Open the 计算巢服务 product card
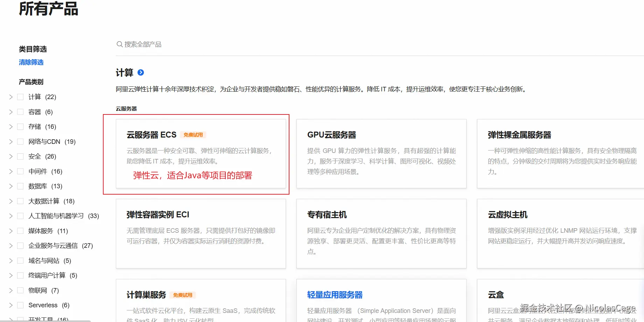 [201, 301]
